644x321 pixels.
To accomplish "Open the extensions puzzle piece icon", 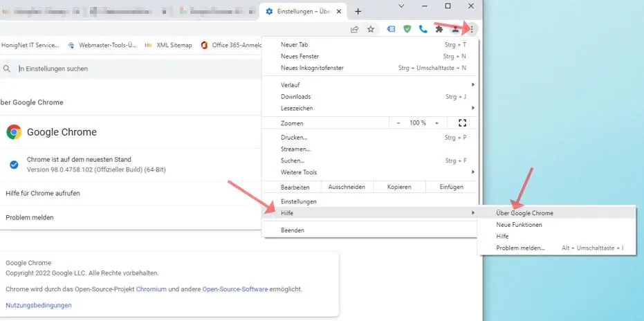I will (439, 29).
